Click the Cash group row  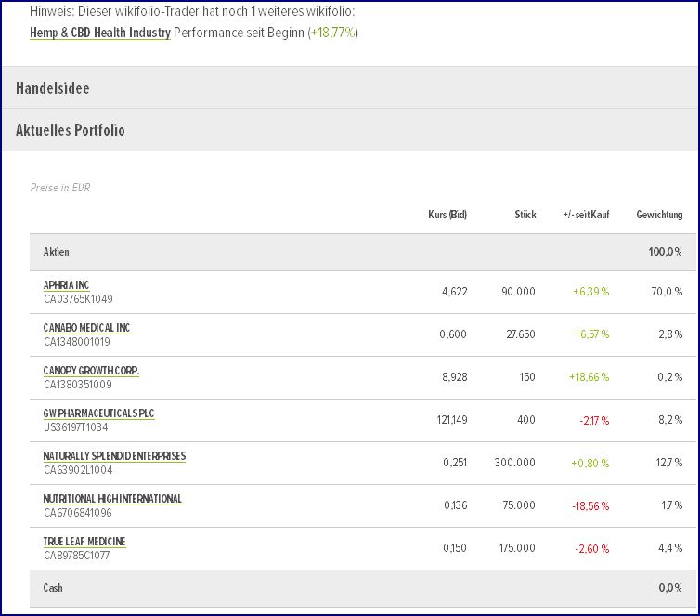53,588
